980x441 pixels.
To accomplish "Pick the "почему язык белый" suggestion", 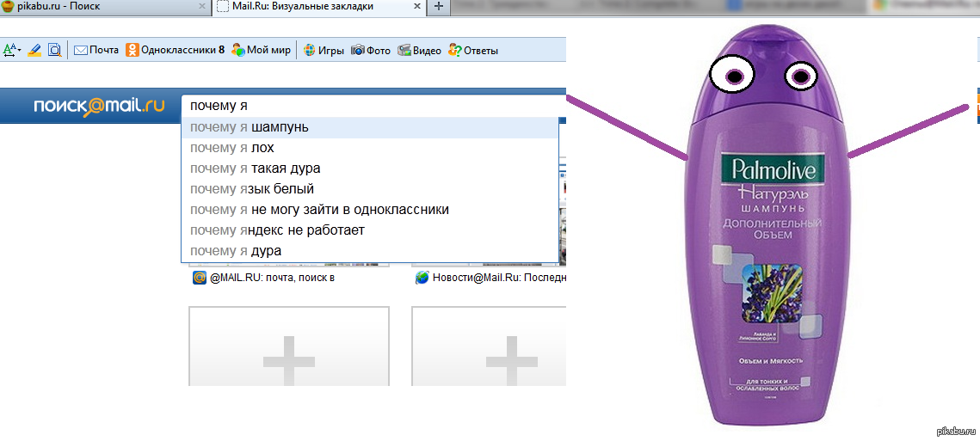I will coord(252,189).
